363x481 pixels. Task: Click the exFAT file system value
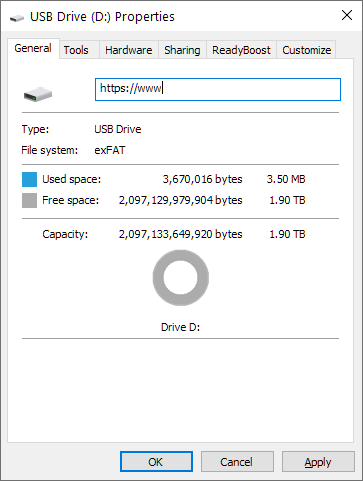click(110, 150)
